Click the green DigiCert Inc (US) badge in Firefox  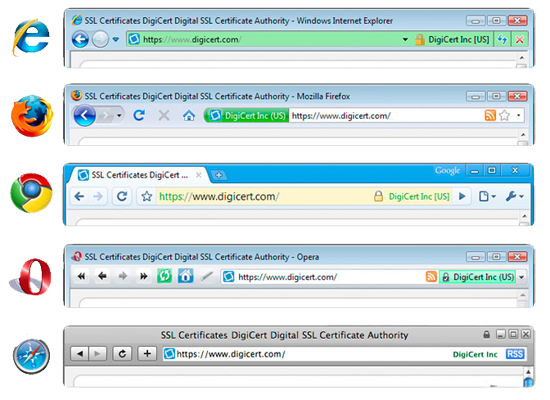pyautogui.click(x=247, y=115)
